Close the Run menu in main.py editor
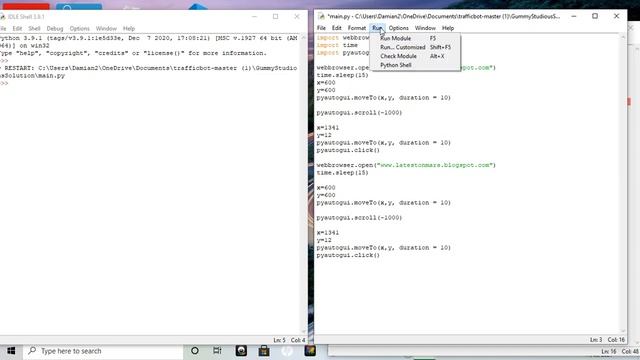Image resolution: width=640 pixels, height=360 pixels. coord(377,28)
